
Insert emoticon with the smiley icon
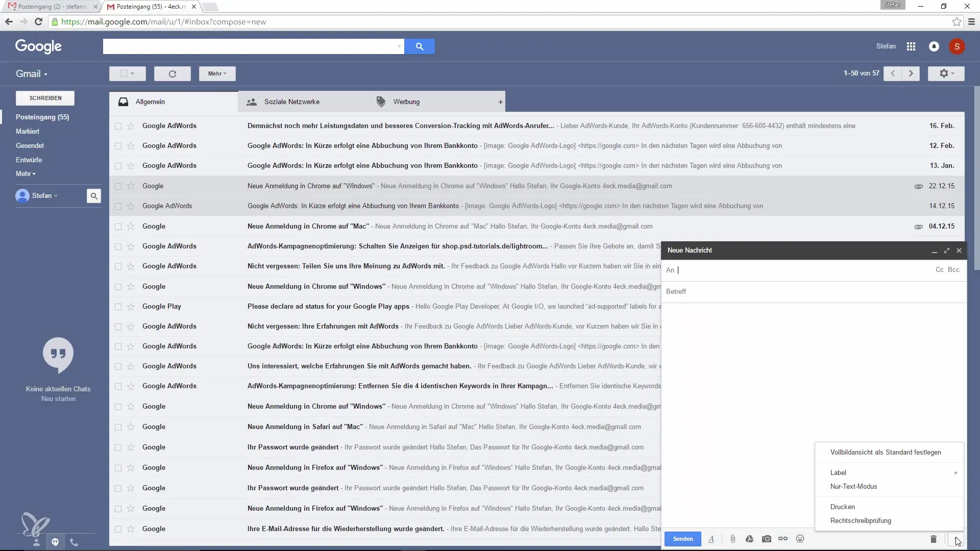pos(800,539)
